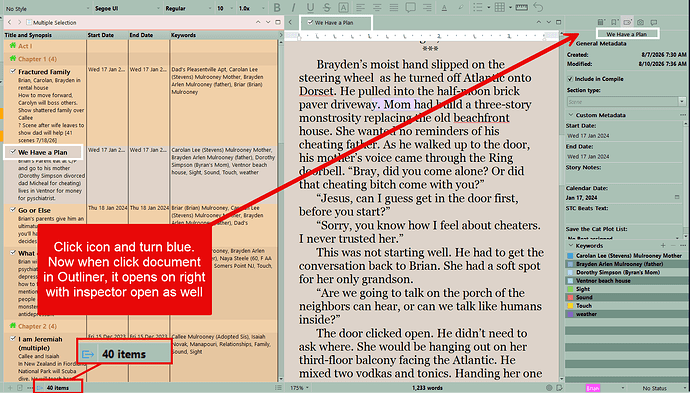Toggle underline formatting in the toolbar

[310, 7]
